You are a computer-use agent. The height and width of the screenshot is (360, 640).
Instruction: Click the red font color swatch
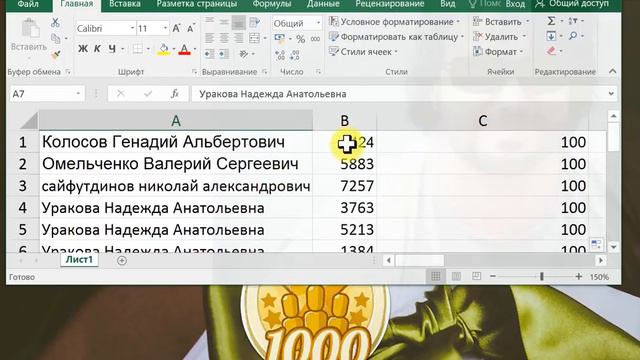pyautogui.click(x=184, y=49)
